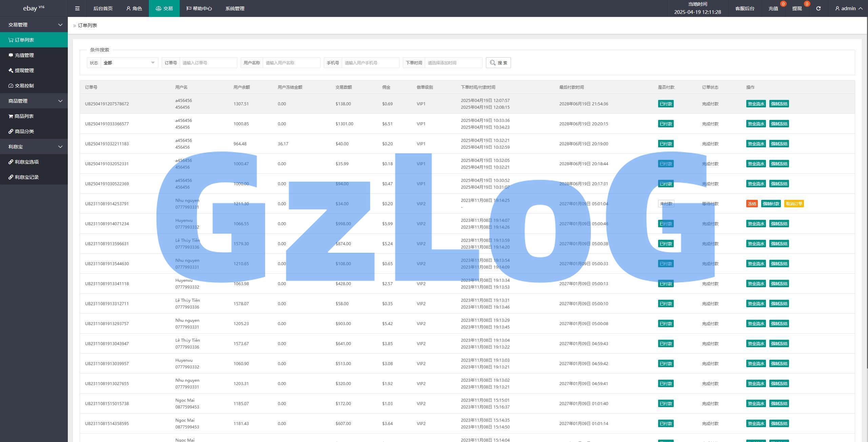Click the refresh icon in top bar
This screenshot has width=868, height=442.
pos(818,8)
